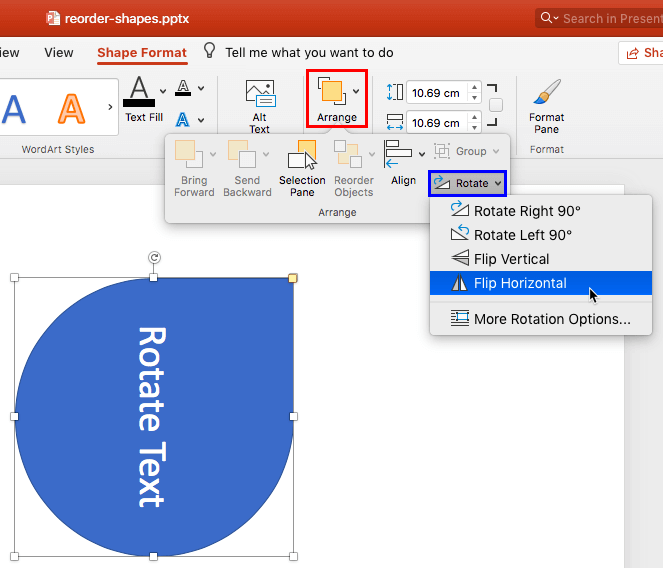Screen dimensions: 663x568
Task: Click the Alt Text button
Action: tap(259, 105)
